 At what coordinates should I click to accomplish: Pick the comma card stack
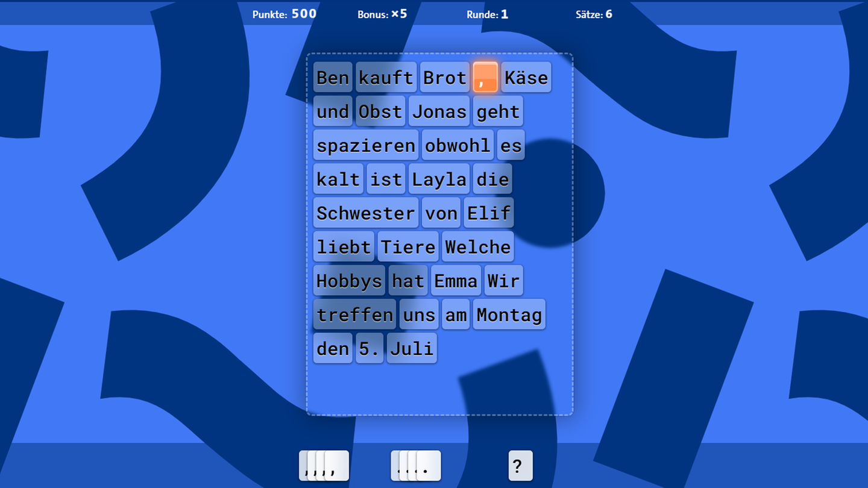(324, 466)
